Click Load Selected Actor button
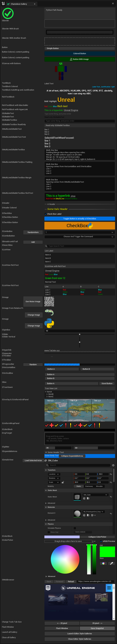The width and height of the screenshot is (117, 644). click(x=33, y=460)
